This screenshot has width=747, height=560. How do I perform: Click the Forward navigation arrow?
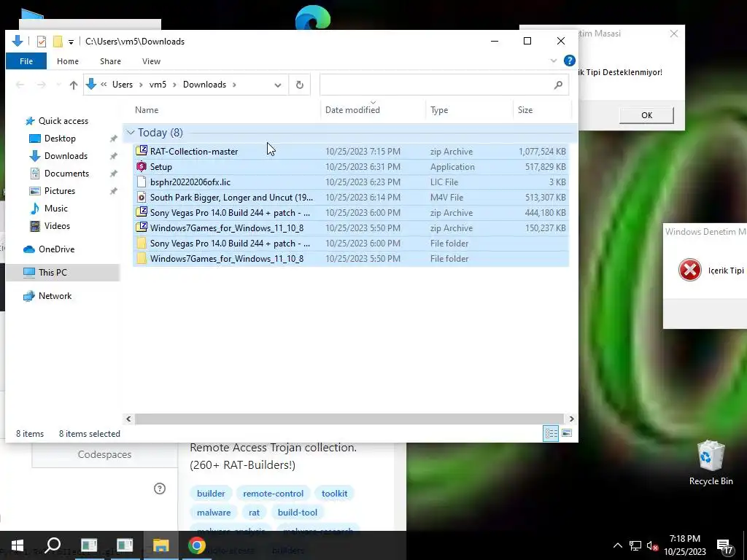click(x=42, y=85)
